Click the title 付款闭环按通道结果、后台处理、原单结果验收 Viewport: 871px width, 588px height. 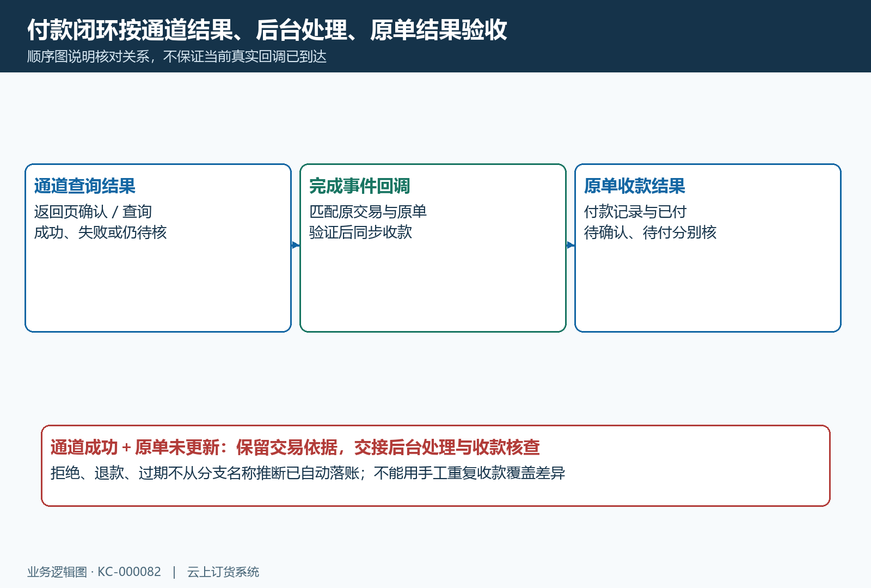(x=267, y=30)
